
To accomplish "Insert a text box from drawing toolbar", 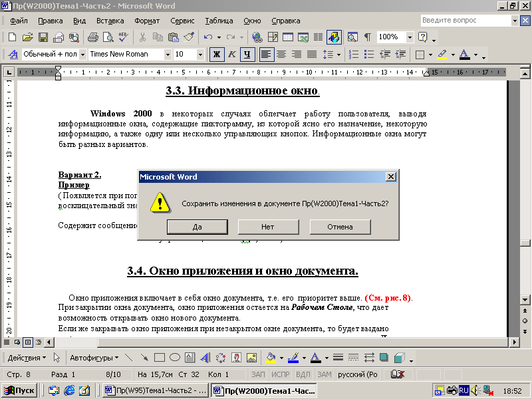I will click(x=190, y=358).
